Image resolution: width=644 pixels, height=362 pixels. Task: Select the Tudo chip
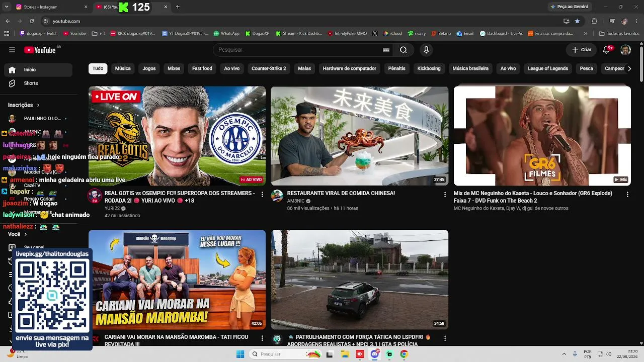[98, 68]
